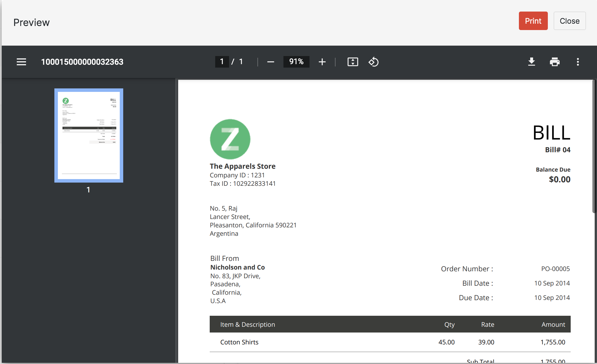Image resolution: width=597 pixels, height=364 pixels.
Task: Click the Cotton Shirts line item
Action: pyautogui.click(x=239, y=342)
